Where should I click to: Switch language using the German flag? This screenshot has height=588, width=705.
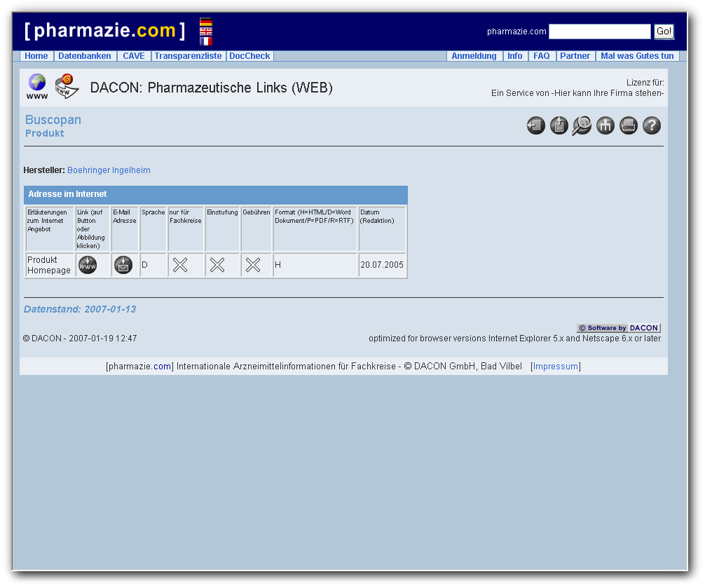205,22
